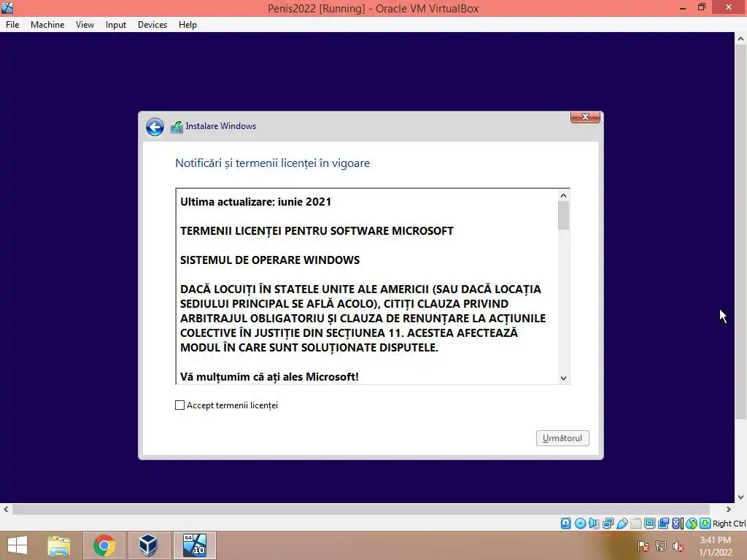Click heading Notificări și termenii licenței în vigoare

273,163
